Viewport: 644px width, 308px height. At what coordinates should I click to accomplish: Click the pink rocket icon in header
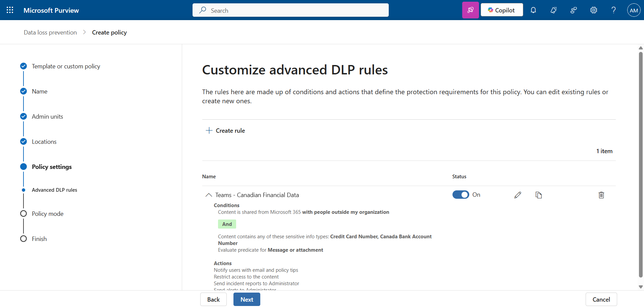click(470, 10)
